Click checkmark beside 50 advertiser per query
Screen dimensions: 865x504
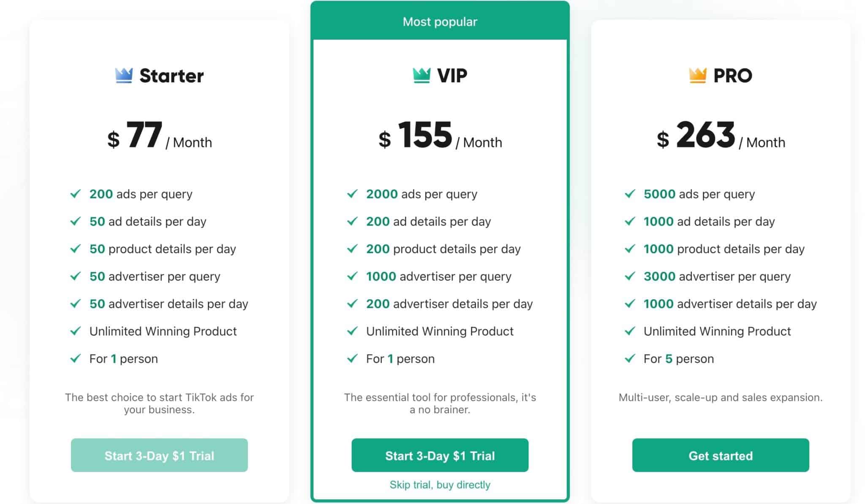coord(76,276)
